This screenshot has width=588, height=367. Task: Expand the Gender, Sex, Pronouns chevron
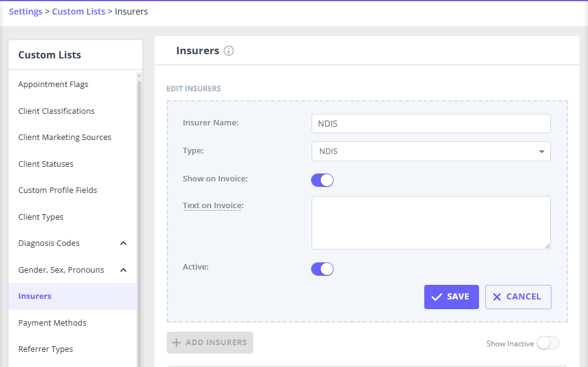[124, 270]
